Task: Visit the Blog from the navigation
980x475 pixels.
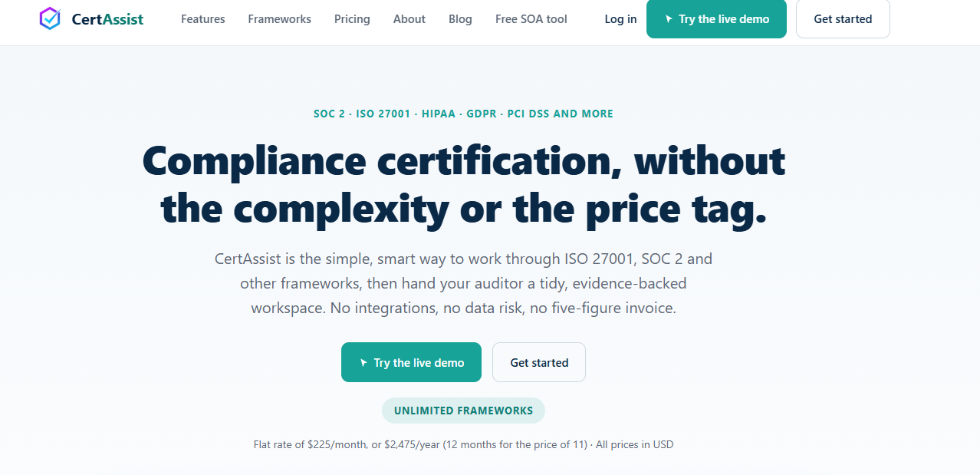Action: (460, 19)
